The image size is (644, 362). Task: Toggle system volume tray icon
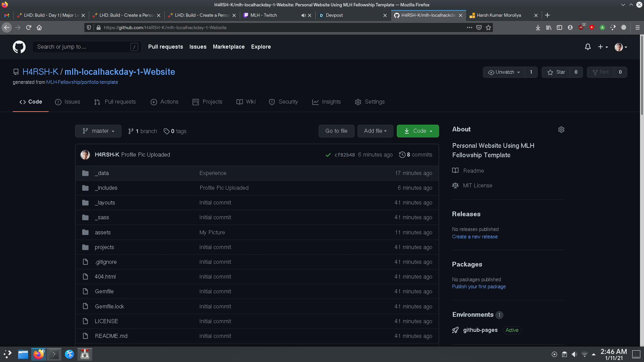tap(574, 354)
